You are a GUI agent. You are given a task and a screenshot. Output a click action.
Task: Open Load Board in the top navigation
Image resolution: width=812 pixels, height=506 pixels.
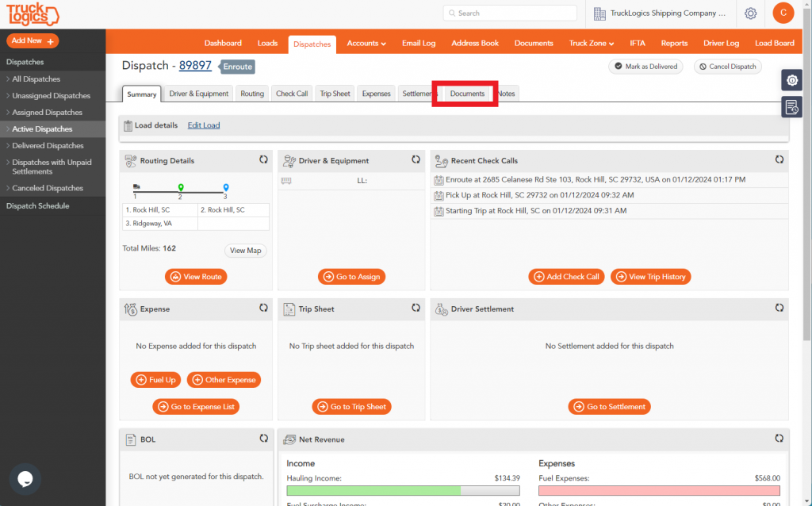[774, 44]
